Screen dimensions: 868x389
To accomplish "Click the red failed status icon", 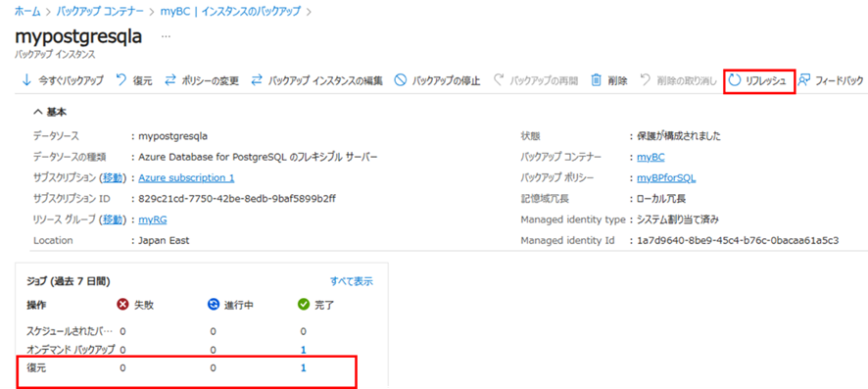I will [122, 305].
